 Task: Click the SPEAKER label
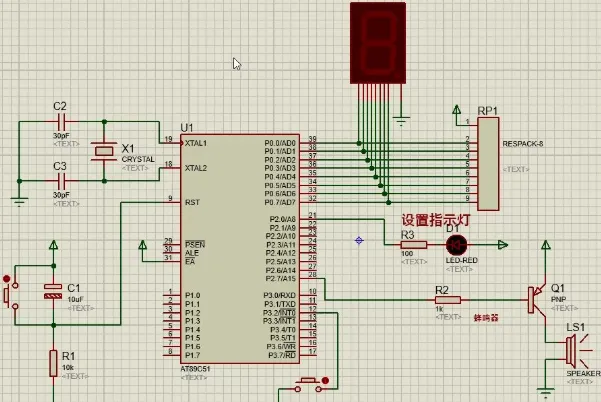(x=583, y=373)
